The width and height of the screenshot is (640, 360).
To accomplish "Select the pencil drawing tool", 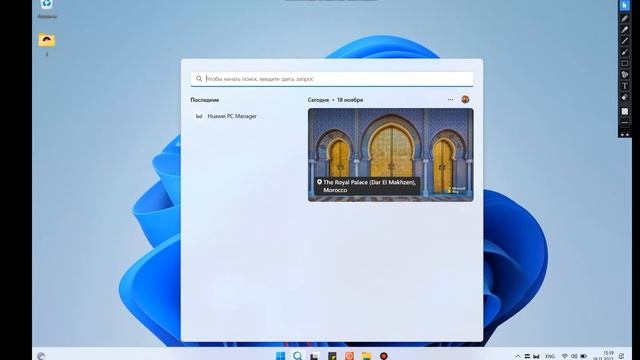I will 624,18.
